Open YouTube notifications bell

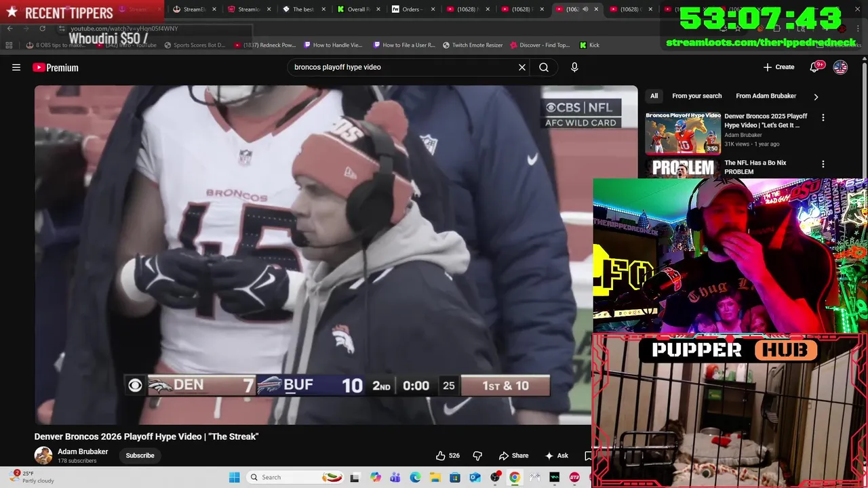[816, 67]
